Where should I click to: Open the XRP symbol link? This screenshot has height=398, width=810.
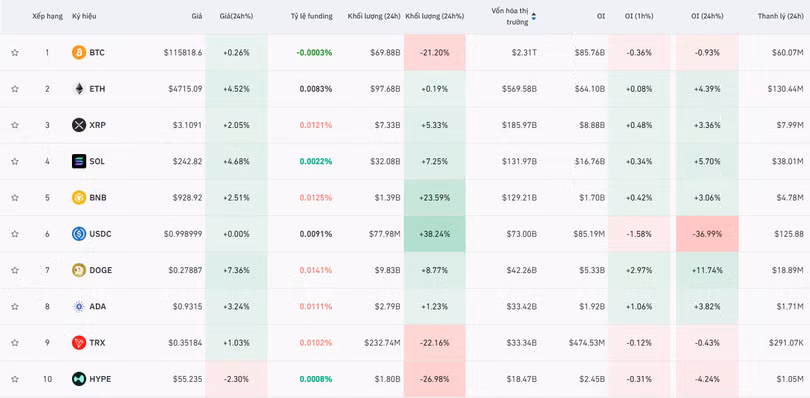pyautogui.click(x=98, y=125)
